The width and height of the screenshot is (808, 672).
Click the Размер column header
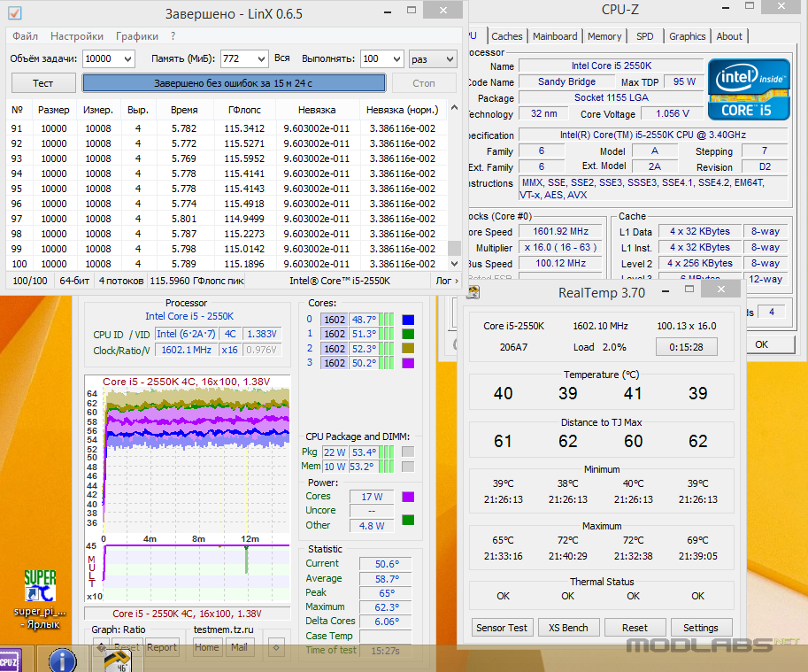54,110
